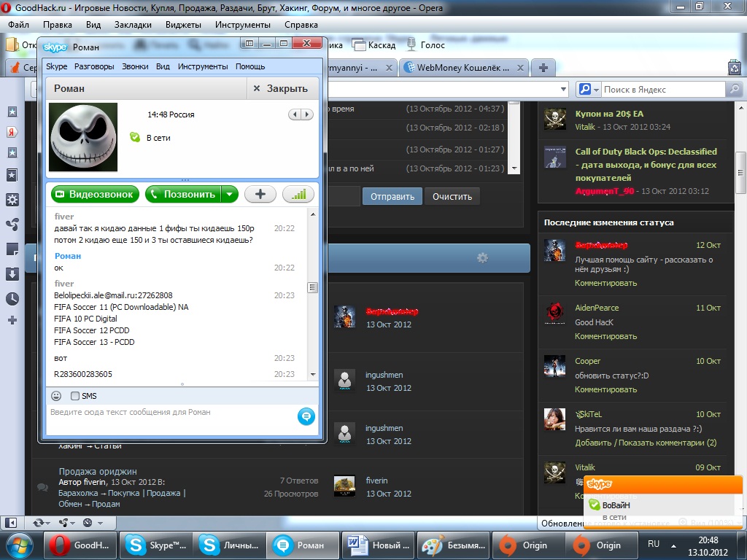747x560 pixels.
Task: Switch to WebMoney Кошелёк tab
Action: click(x=457, y=68)
